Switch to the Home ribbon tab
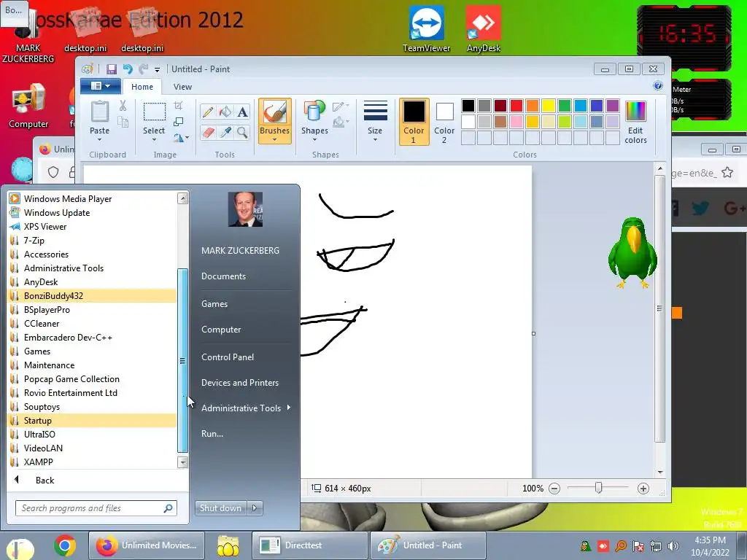747x560 pixels. point(142,87)
